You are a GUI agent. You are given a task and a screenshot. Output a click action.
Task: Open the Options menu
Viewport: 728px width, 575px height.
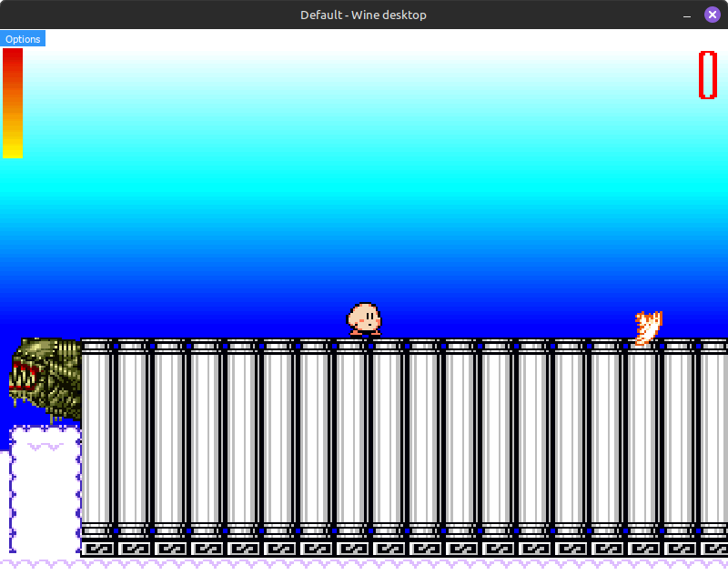[23, 39]
